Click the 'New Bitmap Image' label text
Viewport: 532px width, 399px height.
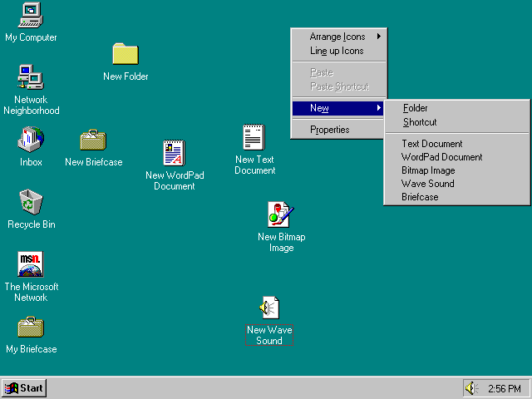click(281, 242)
